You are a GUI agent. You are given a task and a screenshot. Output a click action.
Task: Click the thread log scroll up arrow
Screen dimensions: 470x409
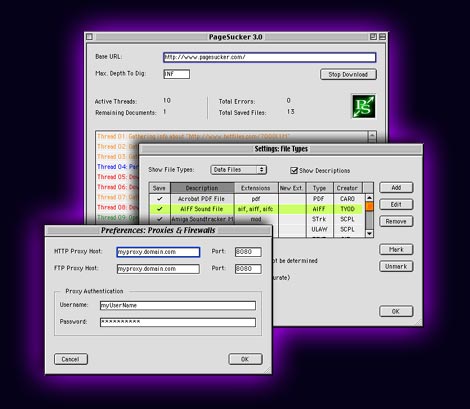pyautogui.click(x=372, y=136)
